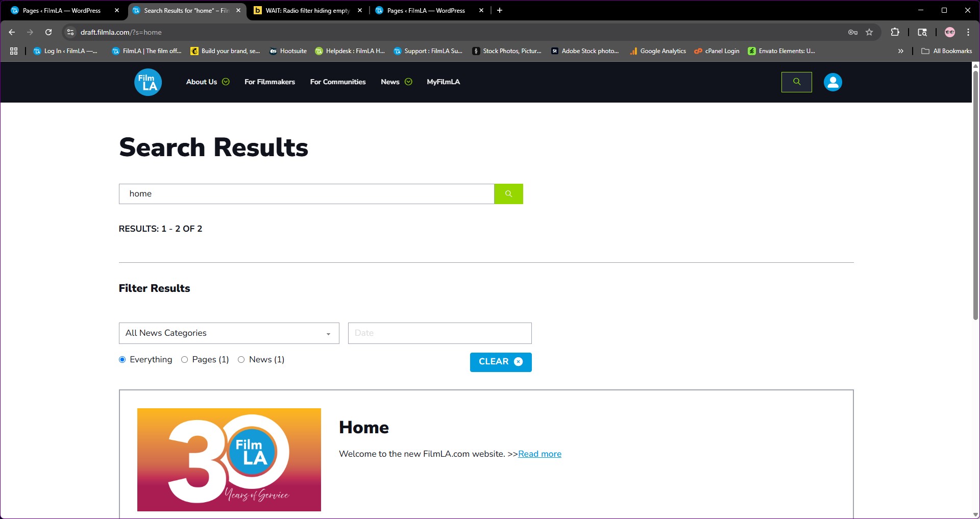Click the 30 Years of Service thumbnail
The image size is (980, 519).
(x=229, y=459)
